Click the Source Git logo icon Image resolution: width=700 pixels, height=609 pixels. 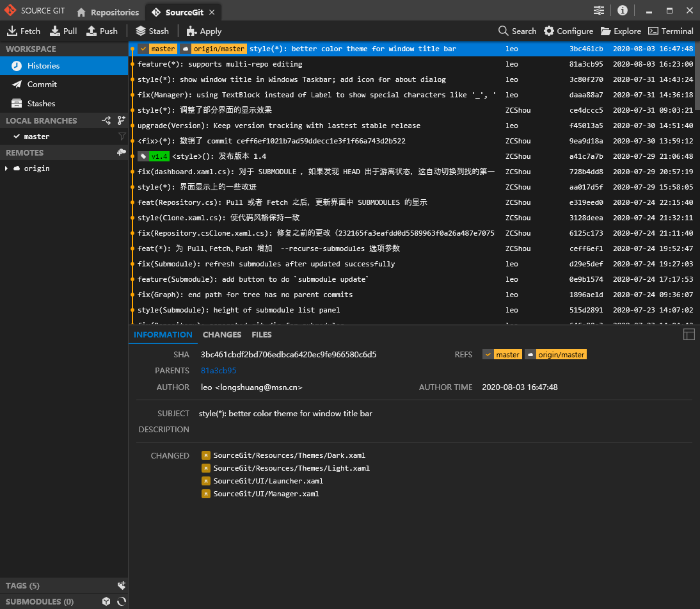click(10, 10)
